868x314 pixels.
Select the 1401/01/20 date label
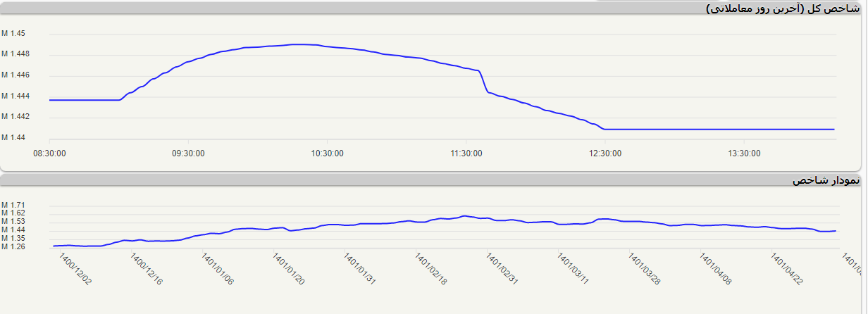289,270
